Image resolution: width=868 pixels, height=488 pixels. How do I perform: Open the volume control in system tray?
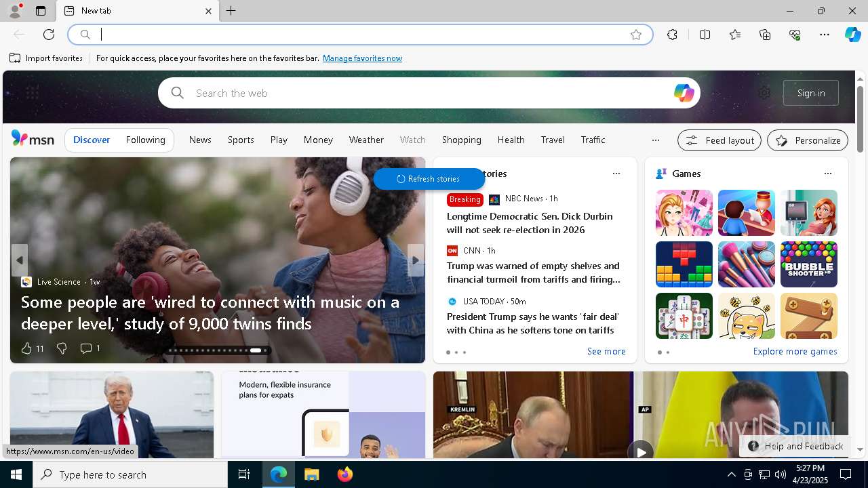pos(780,474)
